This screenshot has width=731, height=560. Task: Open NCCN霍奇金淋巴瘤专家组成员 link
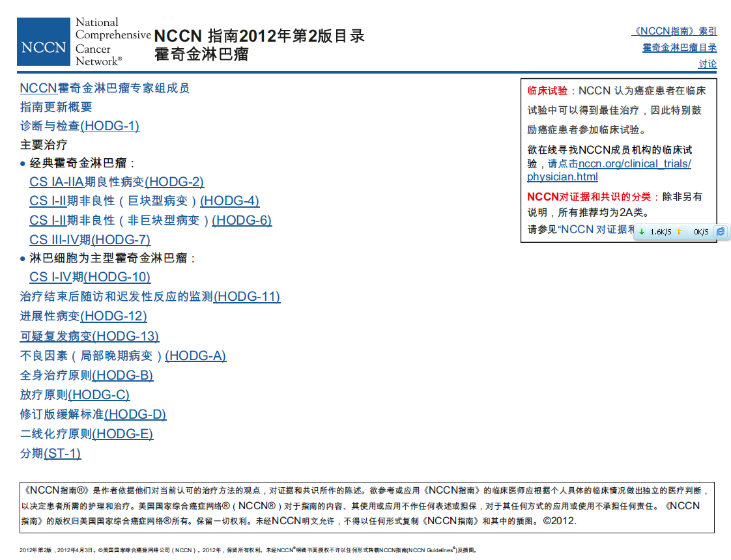coord(104,88)
